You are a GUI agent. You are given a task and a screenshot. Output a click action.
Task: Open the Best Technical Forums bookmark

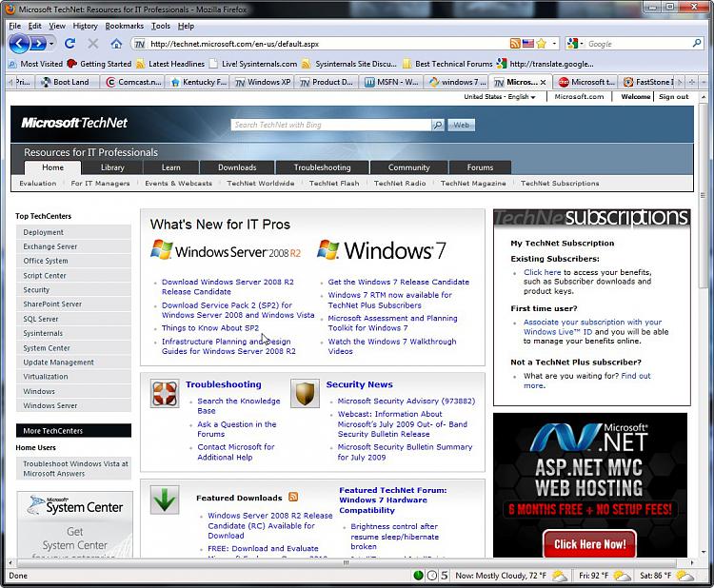click(448, 64)
